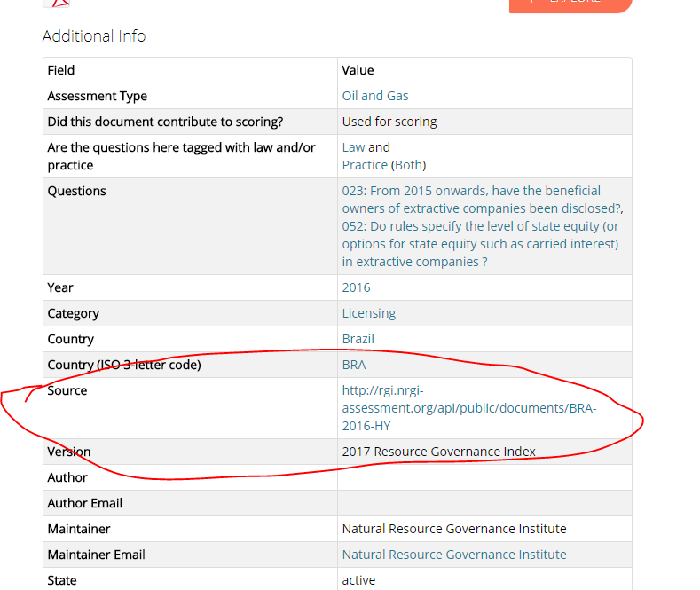Open the Oil and Gas assessment type link
This screenshot has width=700, height=590.
tap(375, 96)
